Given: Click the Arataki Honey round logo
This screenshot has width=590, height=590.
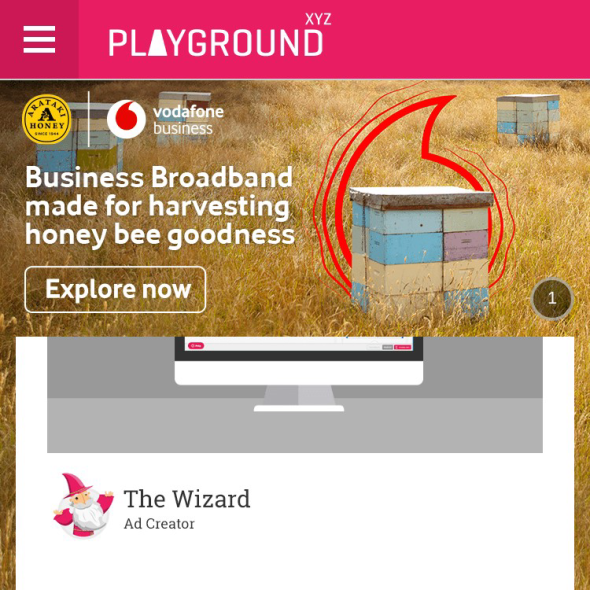Looking at the screenshot, I should 46,119.
